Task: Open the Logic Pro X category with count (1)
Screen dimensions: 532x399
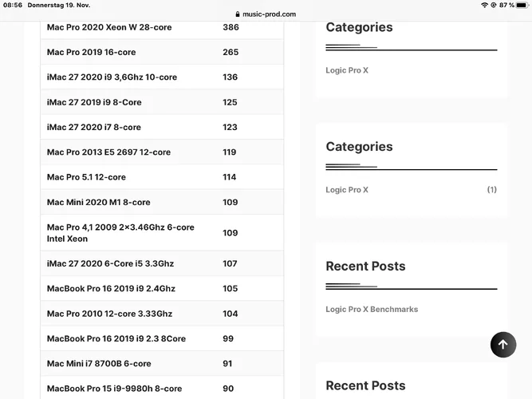Action: pos(347,190)
